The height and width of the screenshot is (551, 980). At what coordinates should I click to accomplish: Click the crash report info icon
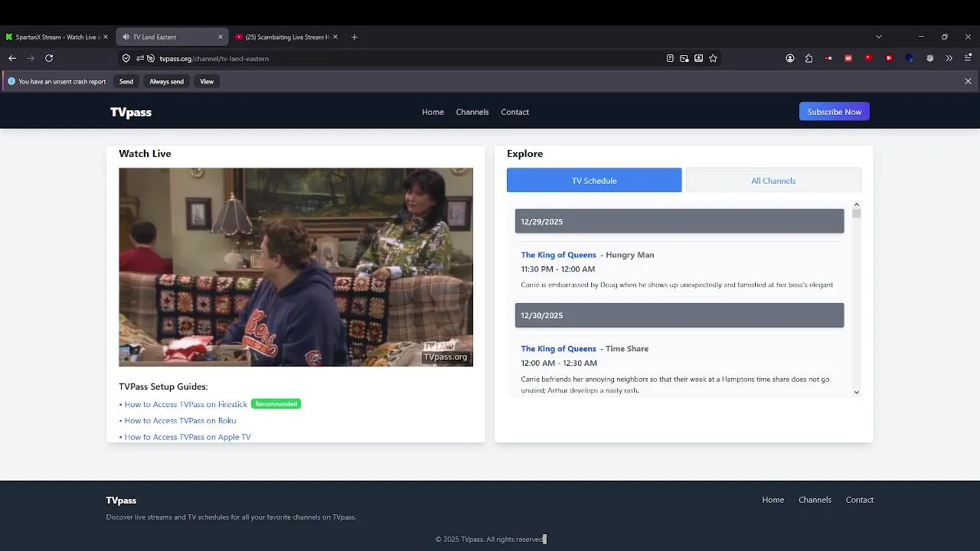pos(11,81)
